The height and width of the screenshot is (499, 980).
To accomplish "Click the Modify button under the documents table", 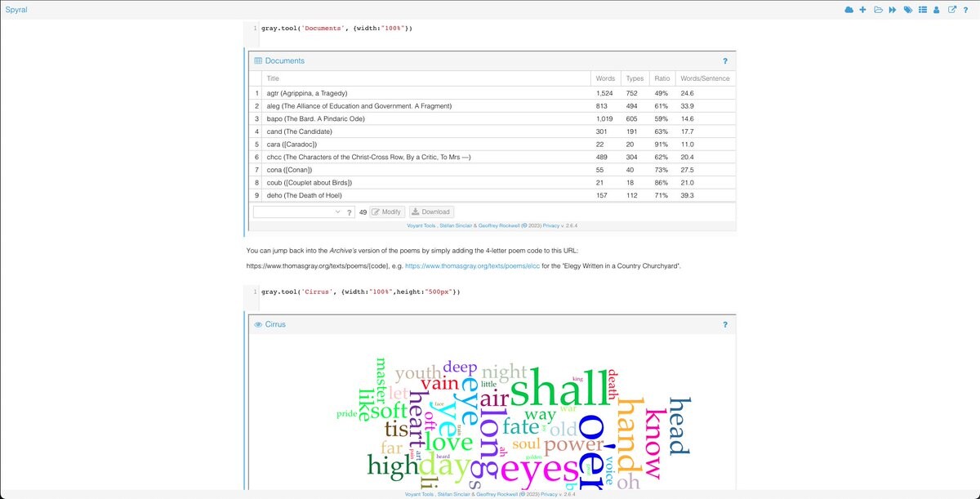I will tap(388, 212).
